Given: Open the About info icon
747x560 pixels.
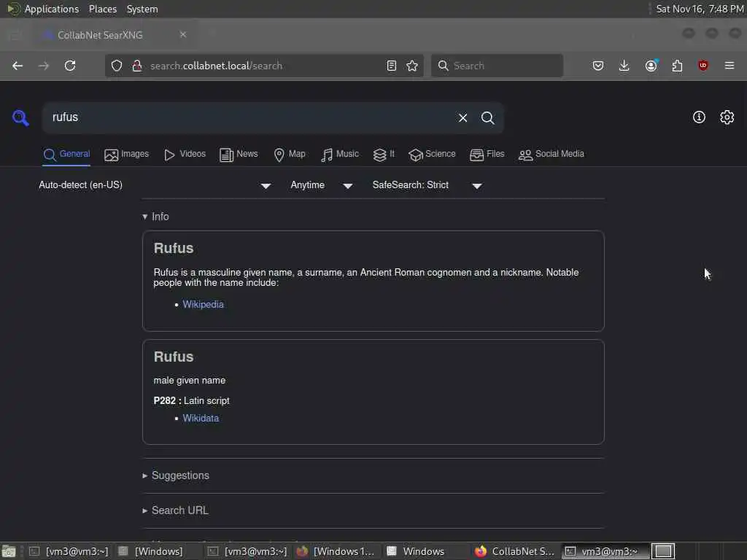Looking at the screenshot, I should click(699, 117).
